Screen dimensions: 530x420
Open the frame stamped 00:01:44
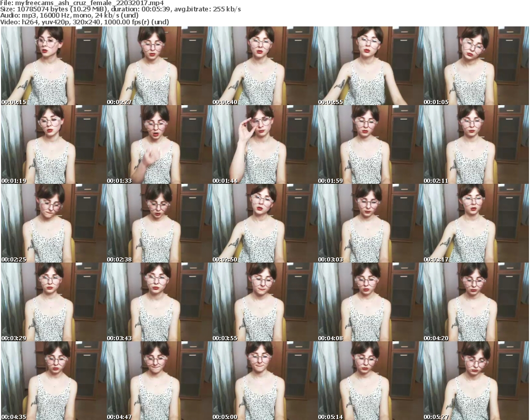(x=264, y=144)
